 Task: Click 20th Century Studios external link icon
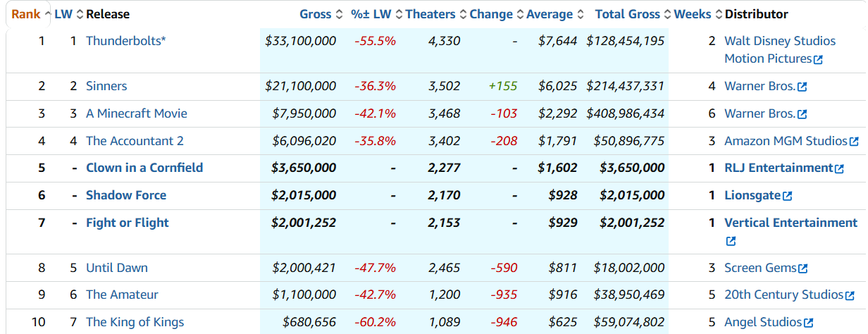tap(850, 295)
